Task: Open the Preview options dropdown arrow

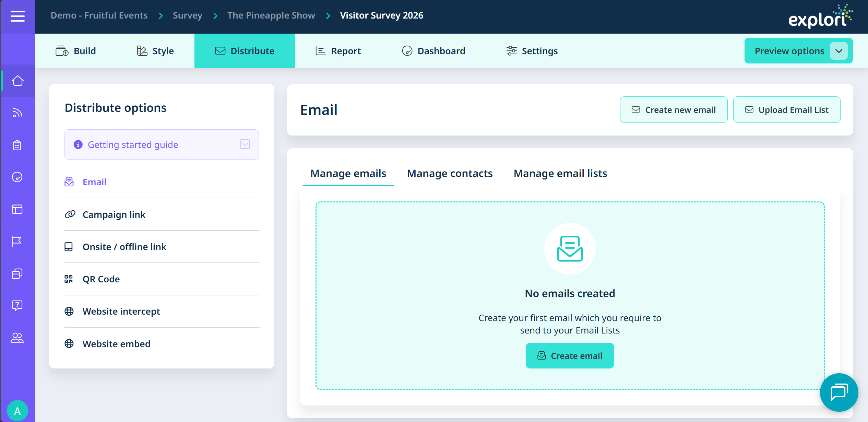Action: tap(839, 51)
